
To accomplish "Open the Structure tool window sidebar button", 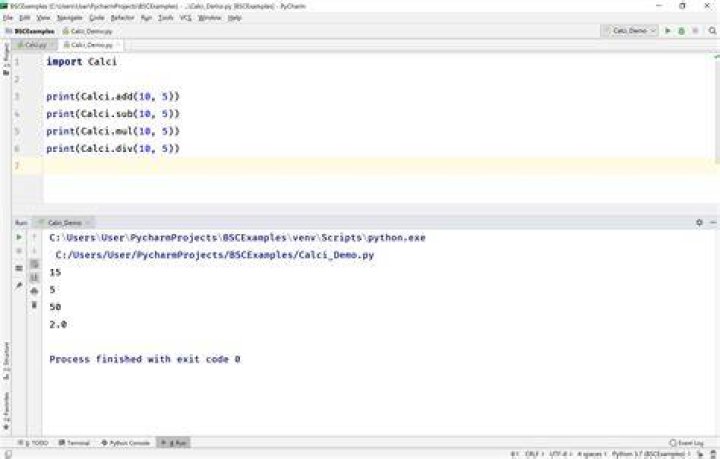I will tap(6, 360).
